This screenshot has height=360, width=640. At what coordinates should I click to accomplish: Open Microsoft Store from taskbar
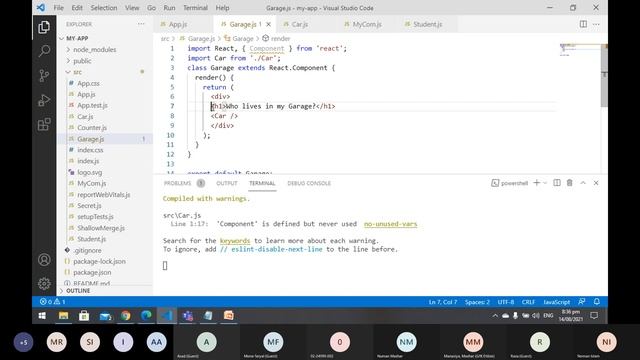tap(84, 316)
